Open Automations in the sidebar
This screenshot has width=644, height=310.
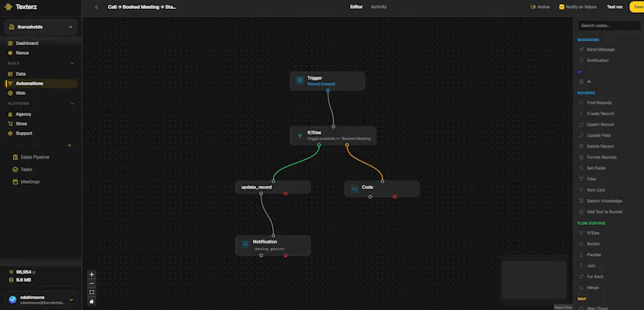pyautogui.click(x=41, y=84)
